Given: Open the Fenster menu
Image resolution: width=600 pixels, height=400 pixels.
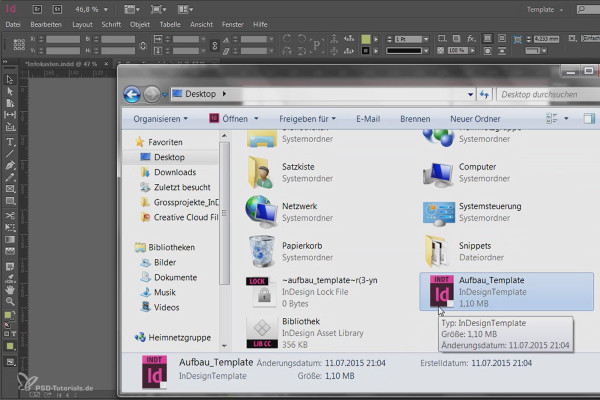Looking at the screenshot, I should tap(233, 24).
